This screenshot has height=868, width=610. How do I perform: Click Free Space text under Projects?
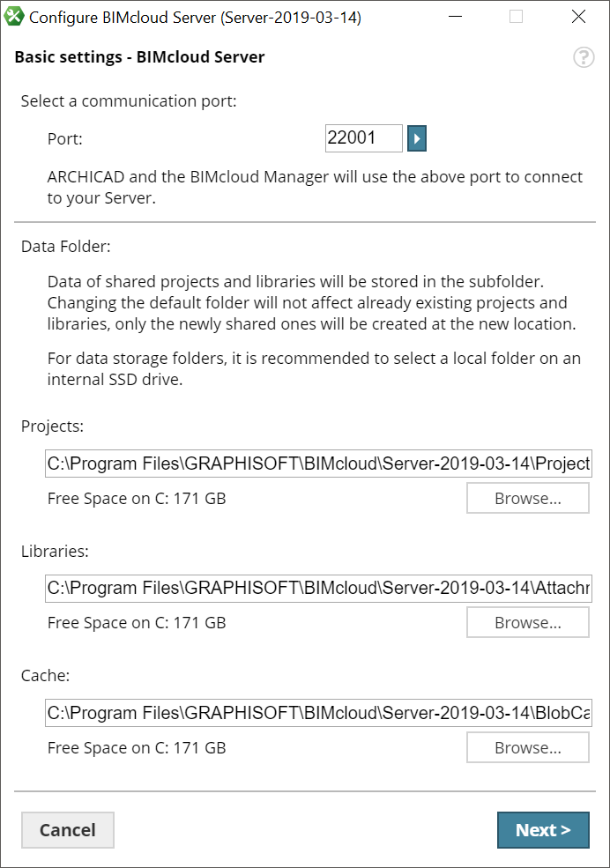coord(137,499)
